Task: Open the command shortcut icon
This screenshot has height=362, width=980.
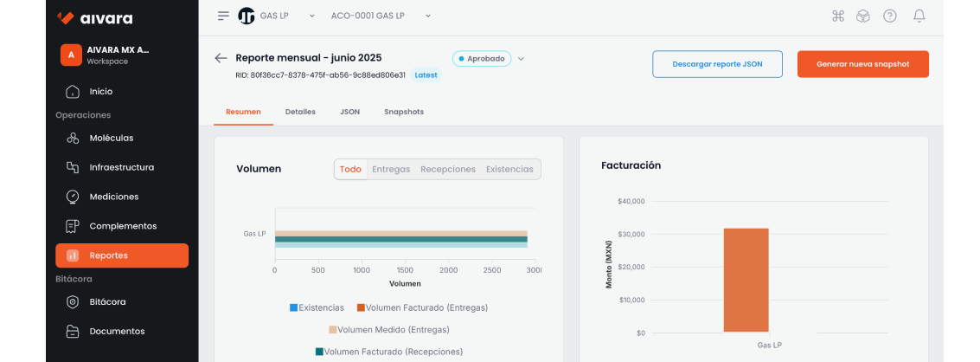Action: (x=837, y=16)
